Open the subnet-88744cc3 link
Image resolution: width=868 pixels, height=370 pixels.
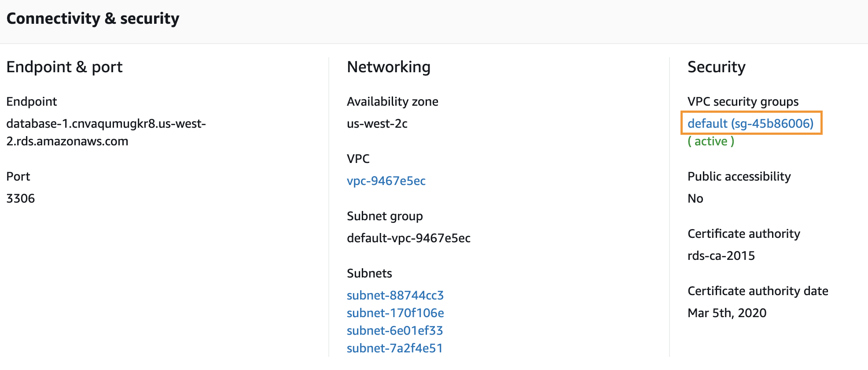tap(395, 295)
